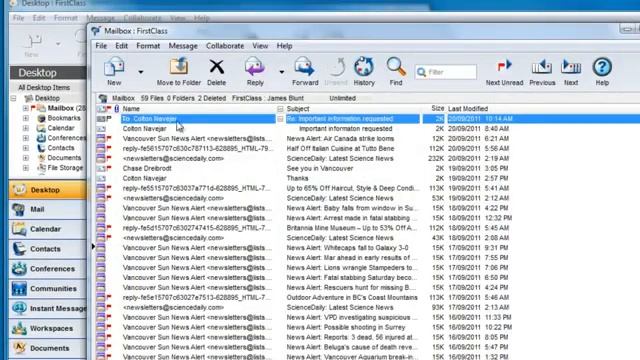This screenshot has height=360, width=640.
Task: Open Instant Message in left navigation bar
Action: pos(47,309)
